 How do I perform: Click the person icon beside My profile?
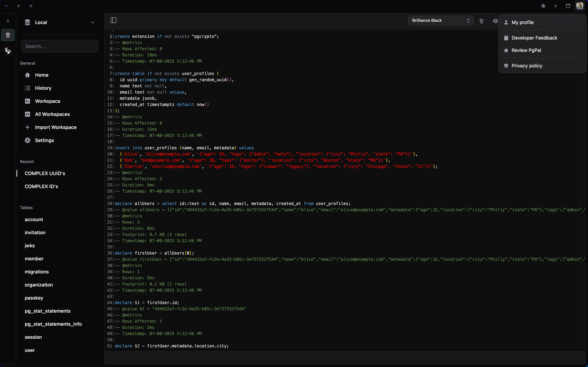tap(506, 22)
